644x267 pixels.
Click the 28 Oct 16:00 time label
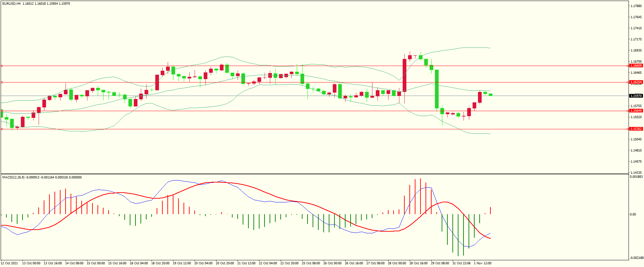[x=418, y=263]
